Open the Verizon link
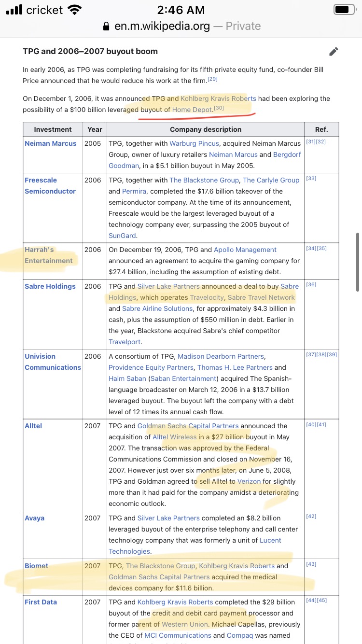362x644 pixels. pyautogui.click(x=249, y=481)
